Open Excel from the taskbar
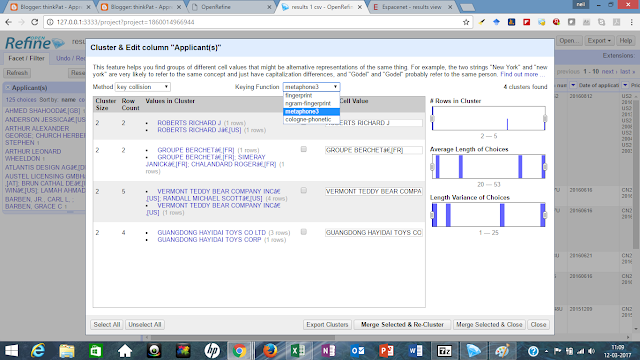640x360 pixels. (298, 351)
